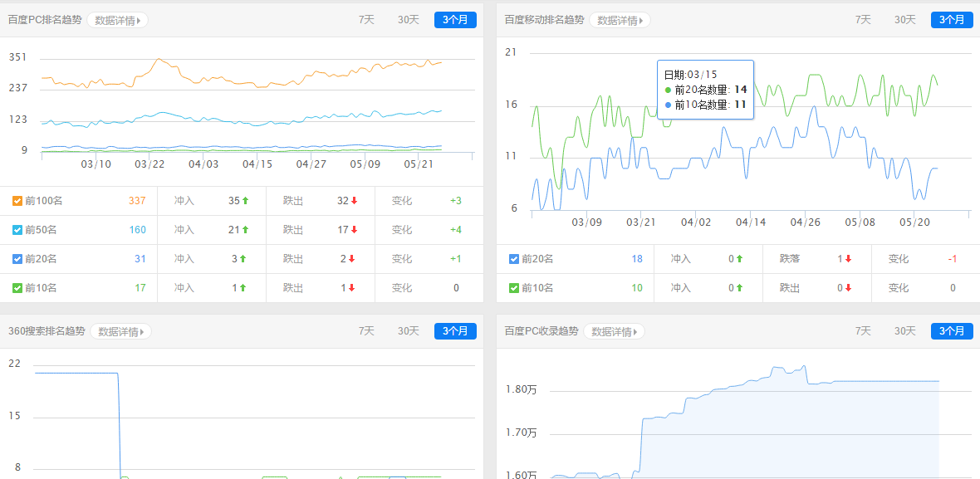Click the 前100名 count value 337
Screen dimensions: 980x479
click(137, 201)
